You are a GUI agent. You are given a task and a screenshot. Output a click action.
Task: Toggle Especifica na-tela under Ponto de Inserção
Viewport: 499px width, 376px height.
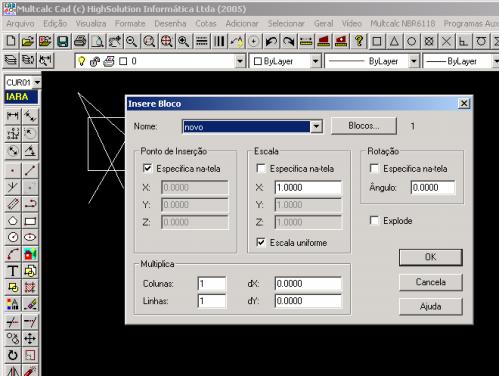(147, 168)
